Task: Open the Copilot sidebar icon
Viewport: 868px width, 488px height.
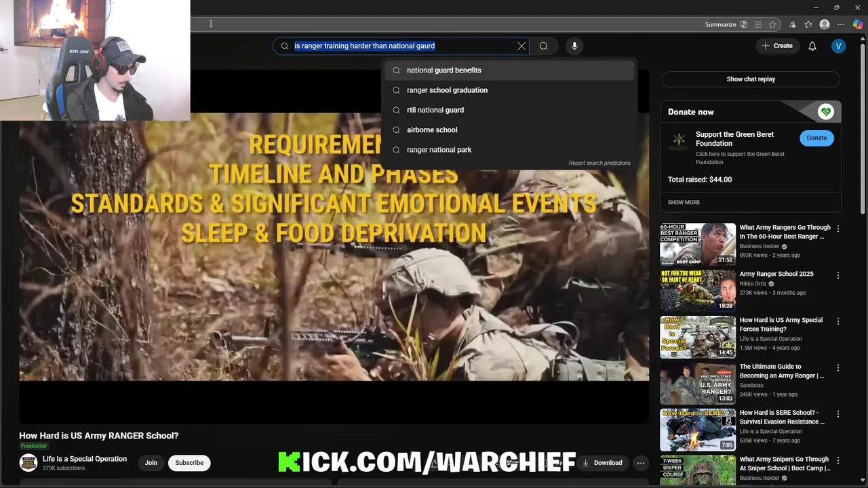Action: click(858, 24)
